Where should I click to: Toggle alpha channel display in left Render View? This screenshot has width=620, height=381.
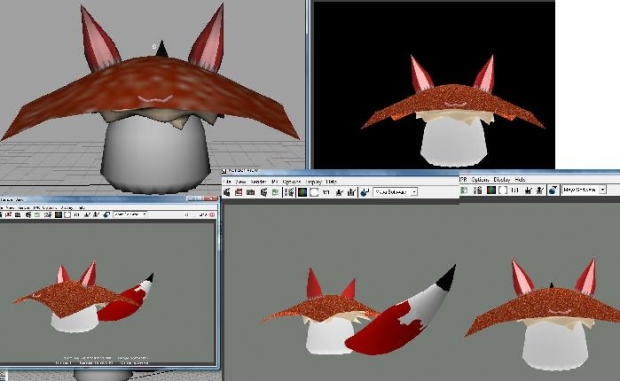(x=68, y=215)
